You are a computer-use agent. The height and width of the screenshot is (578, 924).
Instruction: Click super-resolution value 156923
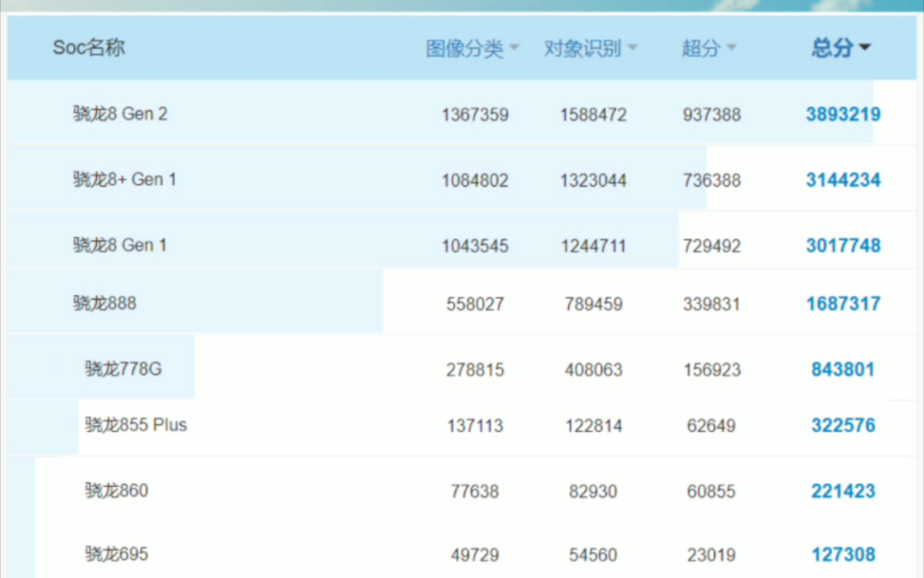click(x=712, y=370)
